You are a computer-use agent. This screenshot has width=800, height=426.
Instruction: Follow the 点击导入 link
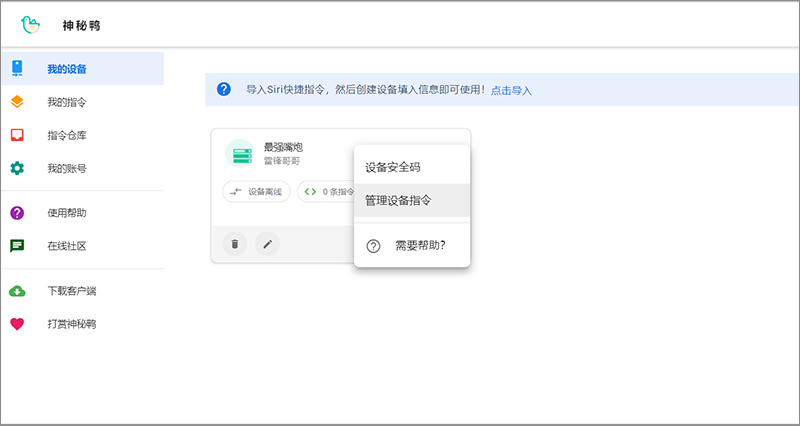pos(511,91)
